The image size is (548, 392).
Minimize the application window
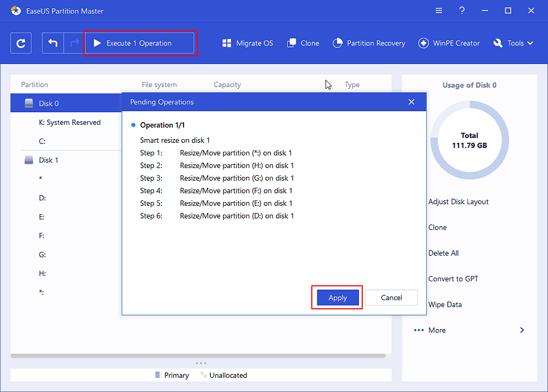pos(485,11)
